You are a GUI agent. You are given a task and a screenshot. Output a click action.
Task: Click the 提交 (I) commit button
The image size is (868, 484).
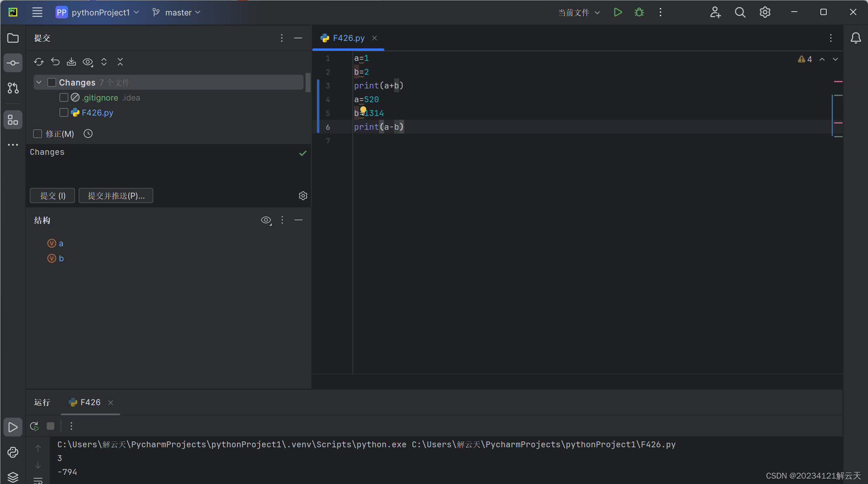click(53, 196)
